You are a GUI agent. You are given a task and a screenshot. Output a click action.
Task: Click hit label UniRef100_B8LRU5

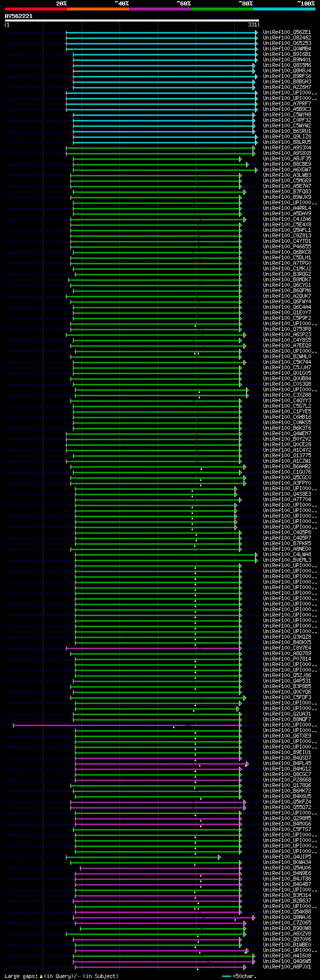click(x=287, y=142)
